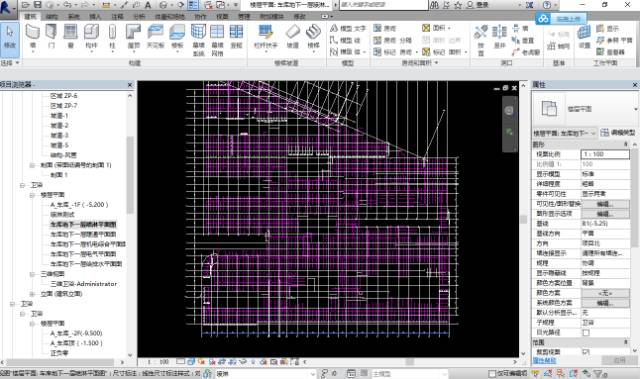Viewport: 640px width, 379px height.
Task: Select the Roof tool icon
Action: point(133,36)
